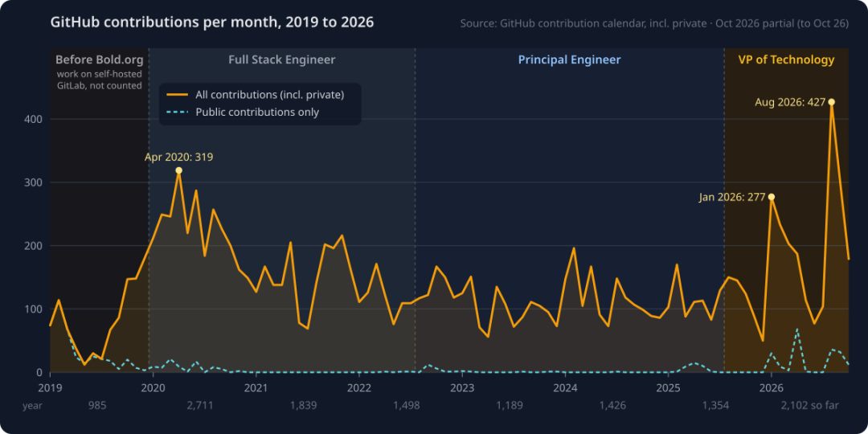Click the orange legend line swatch
Viewport: 868px width, 434px height.
coord(177,95)
